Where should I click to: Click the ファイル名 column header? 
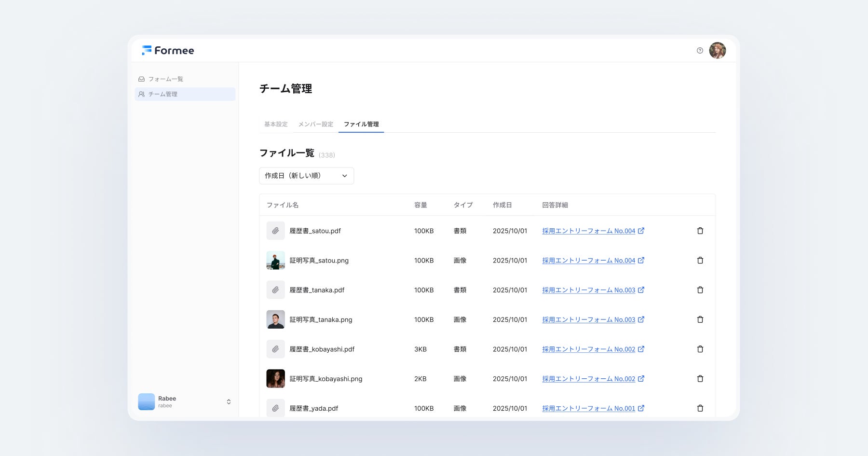pyautogui.click(x=283, y=205)
